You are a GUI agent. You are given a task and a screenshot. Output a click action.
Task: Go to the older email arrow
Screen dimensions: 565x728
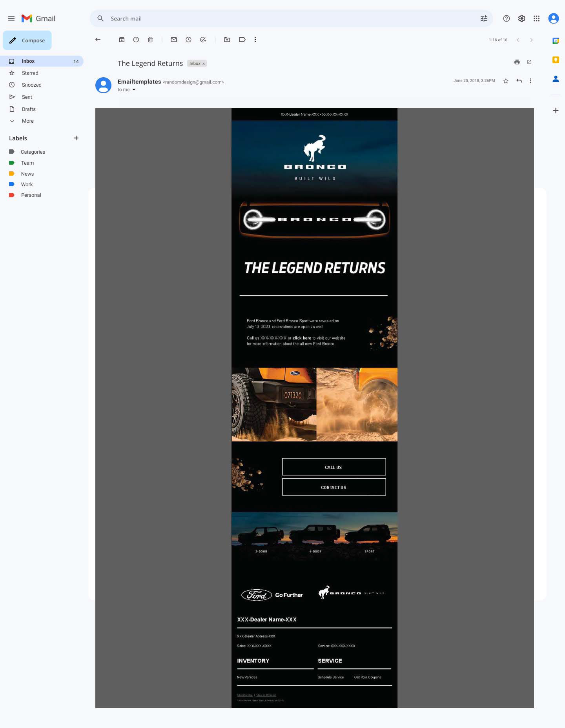[532, 40]
